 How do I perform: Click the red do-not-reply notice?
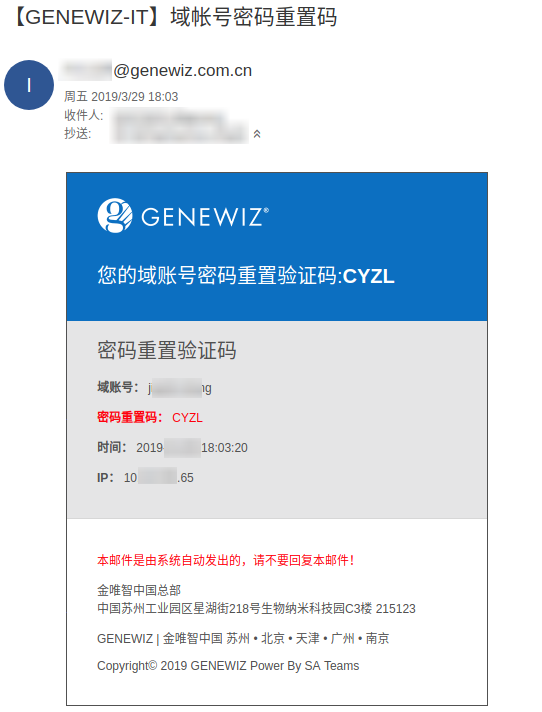click(226, 560)
